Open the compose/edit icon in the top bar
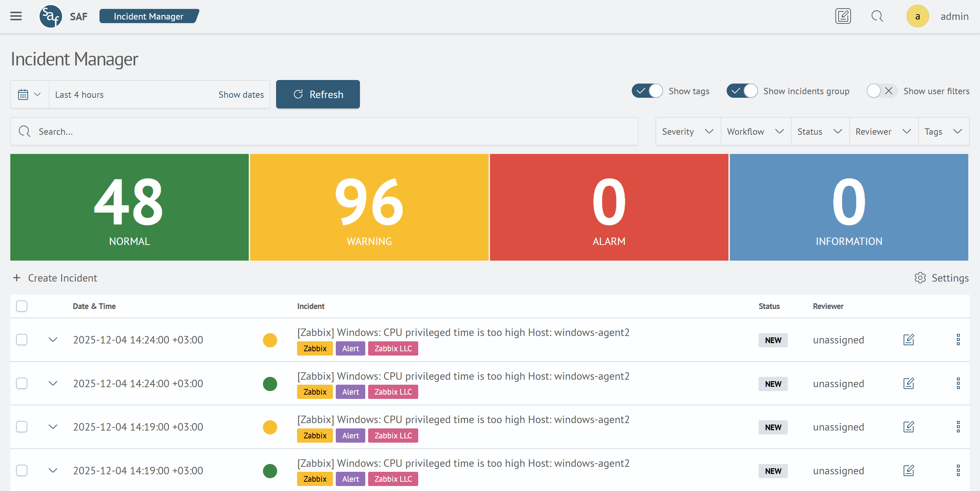The image size is (980, 491). (843, 16)
